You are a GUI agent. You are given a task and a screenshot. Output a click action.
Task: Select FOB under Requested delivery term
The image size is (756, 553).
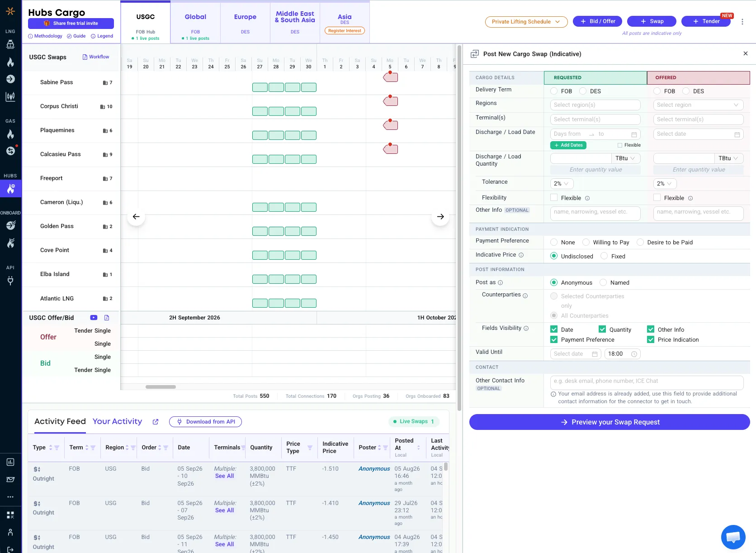tap(554, 91)
